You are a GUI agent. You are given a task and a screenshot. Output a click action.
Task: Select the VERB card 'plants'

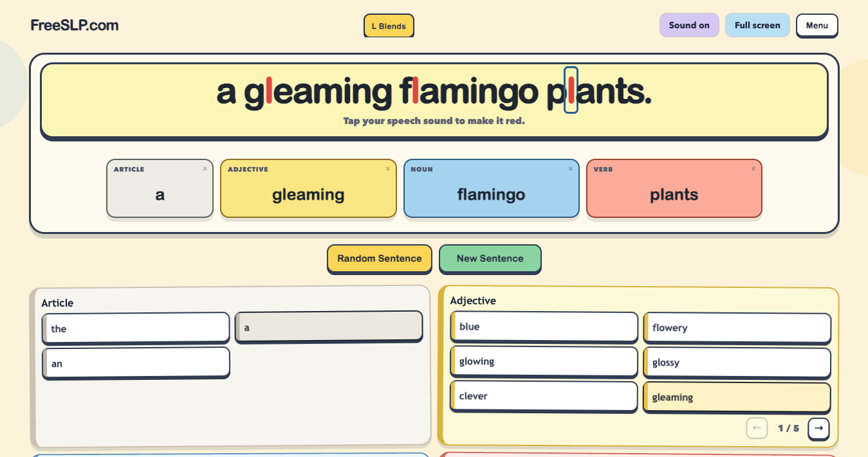[674, 188]
